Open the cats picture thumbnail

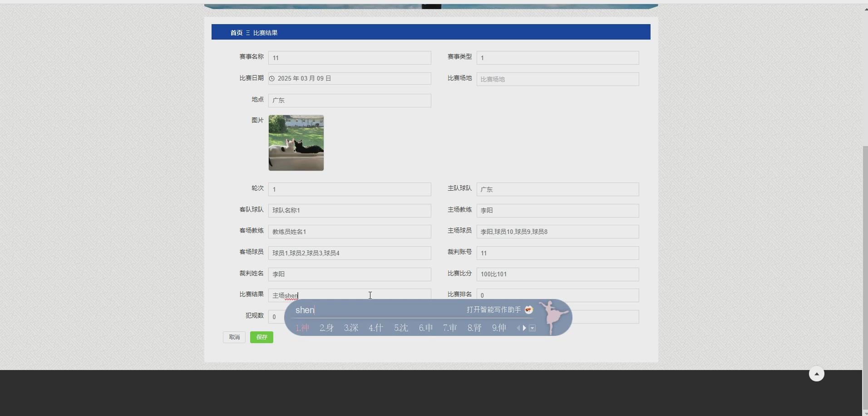coord(296,143)
